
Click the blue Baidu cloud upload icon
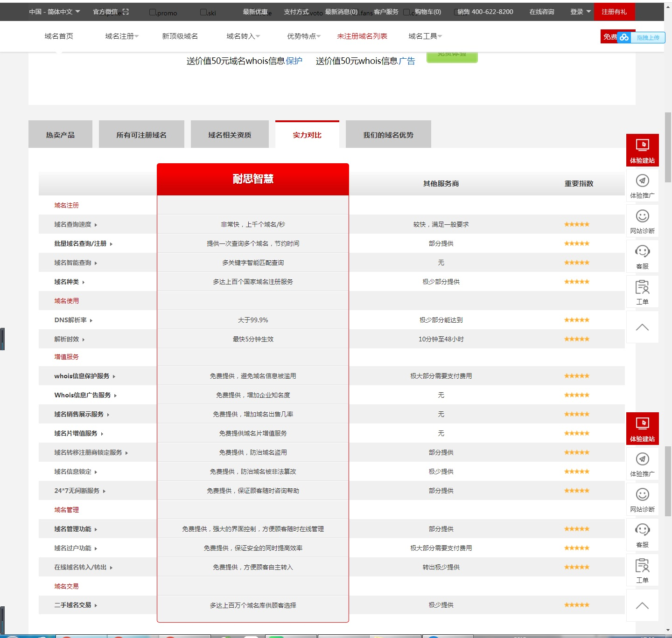point(624,37)
